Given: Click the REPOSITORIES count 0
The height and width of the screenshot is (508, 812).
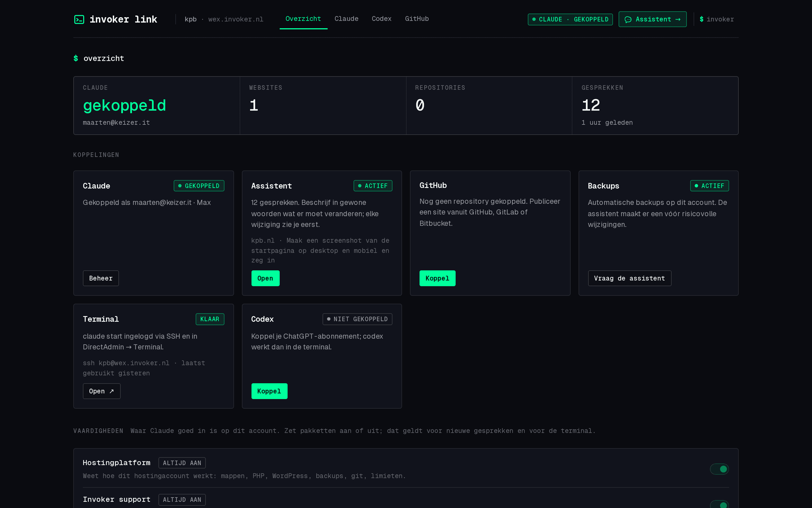Looking at the screenshot, I should [420, 106].
